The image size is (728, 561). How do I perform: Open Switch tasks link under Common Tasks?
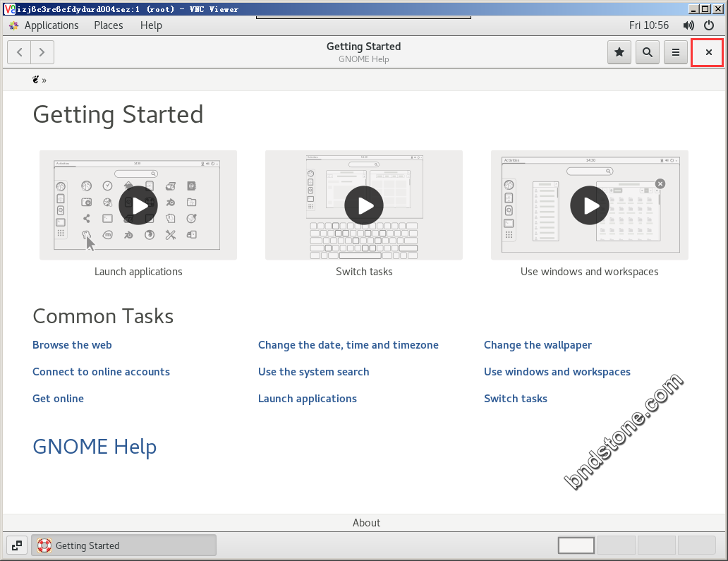pos(516,399)
